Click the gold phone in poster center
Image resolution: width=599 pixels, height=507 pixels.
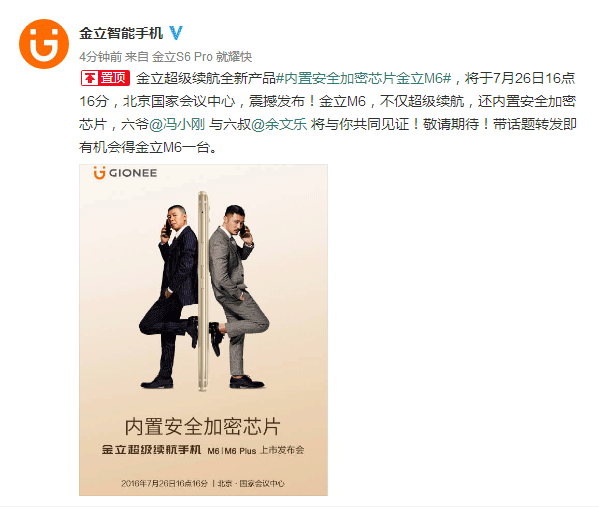(x=203, y=291)
